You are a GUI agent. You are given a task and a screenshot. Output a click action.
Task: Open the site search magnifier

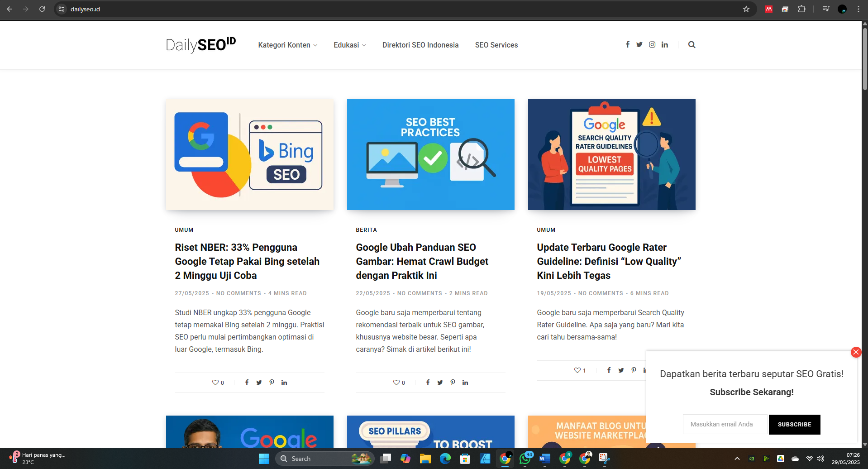pyautogui.click(x=692, y=44)
